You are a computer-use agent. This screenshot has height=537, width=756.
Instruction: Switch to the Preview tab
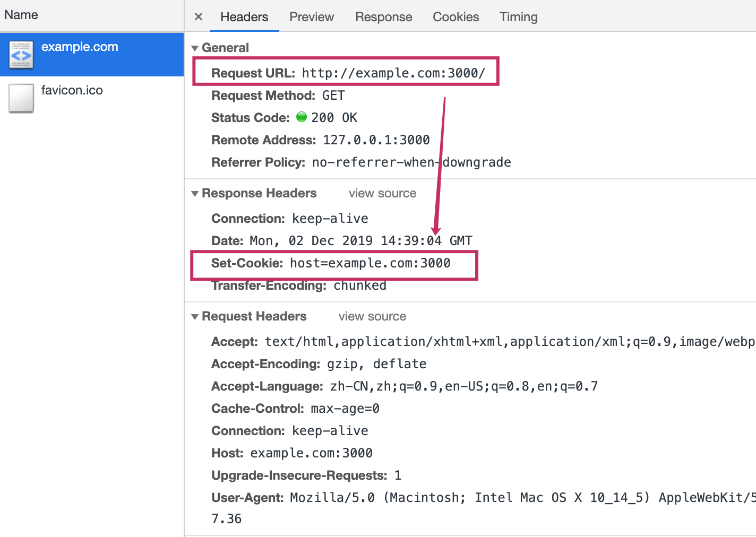312,17
